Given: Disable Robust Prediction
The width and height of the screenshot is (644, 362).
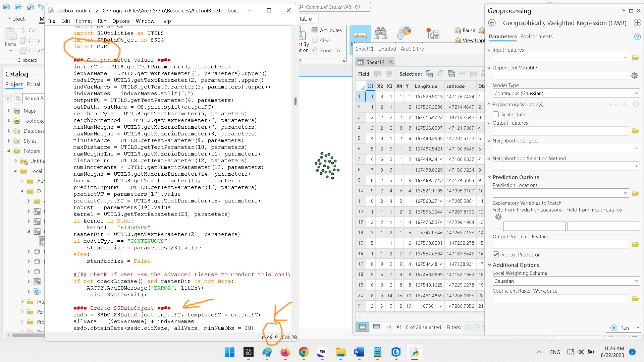Looking at the screenshot, I should tap(496, 254).
